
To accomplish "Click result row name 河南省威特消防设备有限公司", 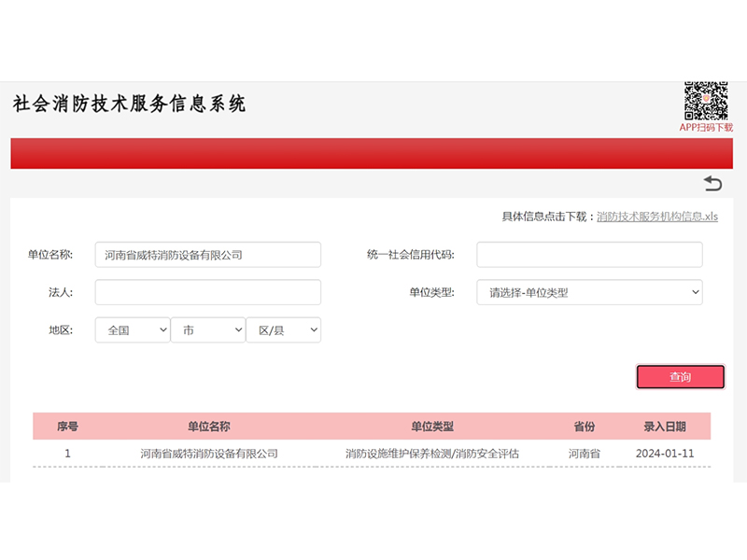I will (209, 454).
